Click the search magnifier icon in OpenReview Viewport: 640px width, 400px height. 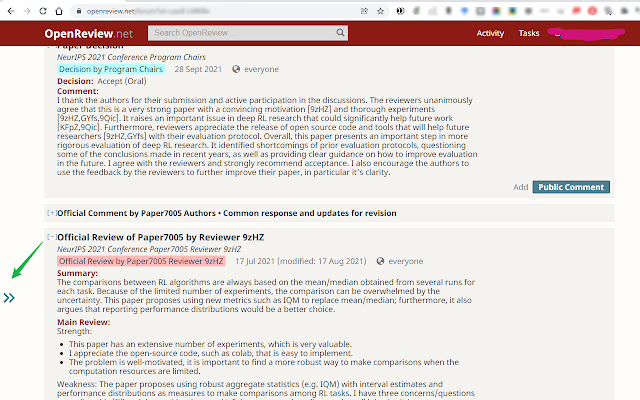pos(340,33)
